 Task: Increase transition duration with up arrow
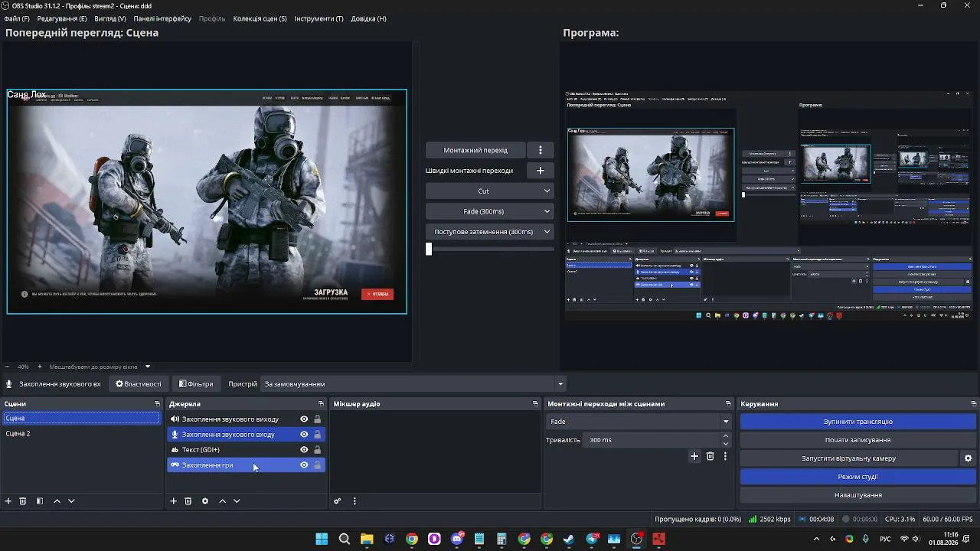tap(726, 436)
